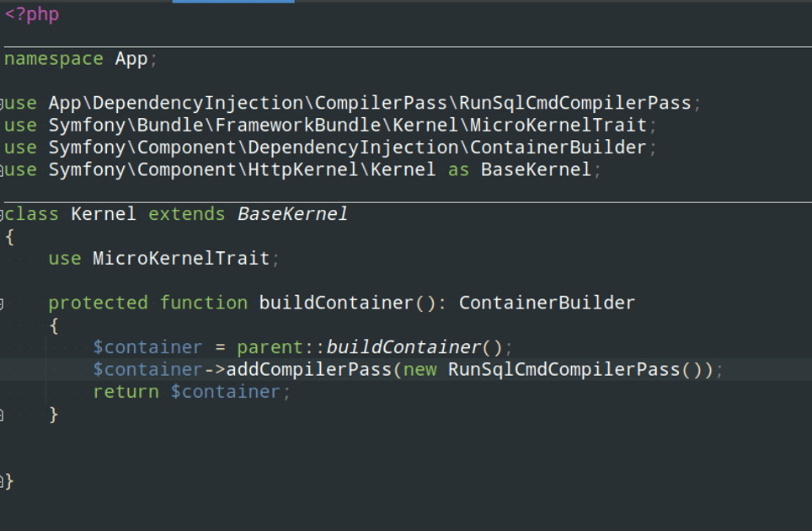Click the opening php tag
812x531 pixels.
(32, 15)
